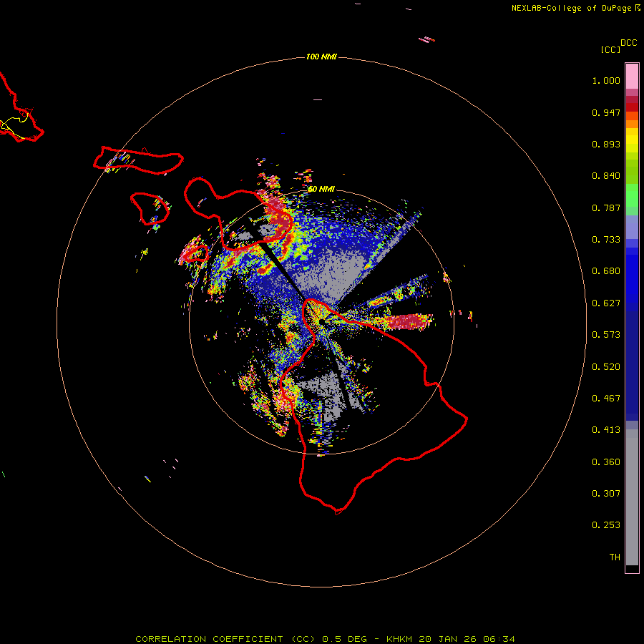
Task: Click the 0.253 color scale value
Action: pyautogui.click(x=606, y=525)
